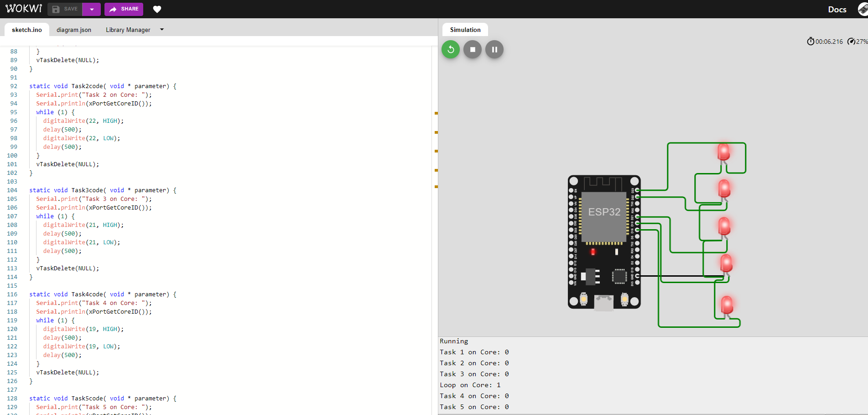Screen dimensions: 868x415
Task: Click the Save button
Action: click(x=65, y=9)
